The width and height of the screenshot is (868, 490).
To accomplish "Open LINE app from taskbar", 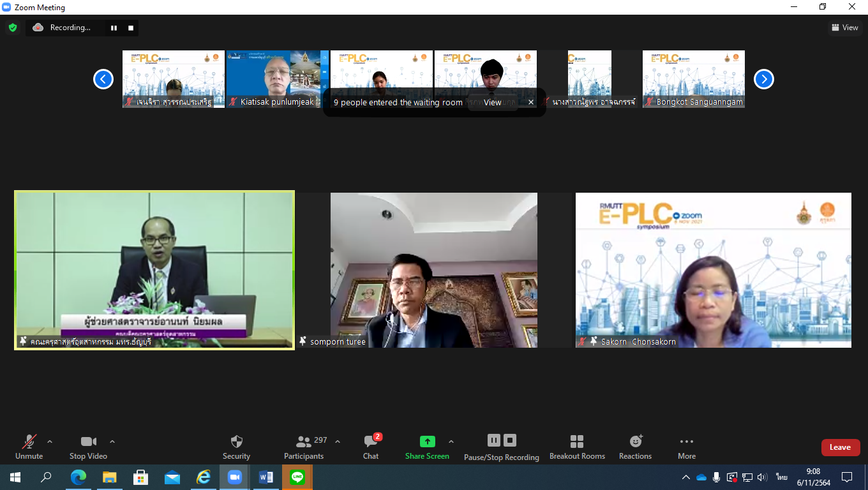I will [297, 477].
